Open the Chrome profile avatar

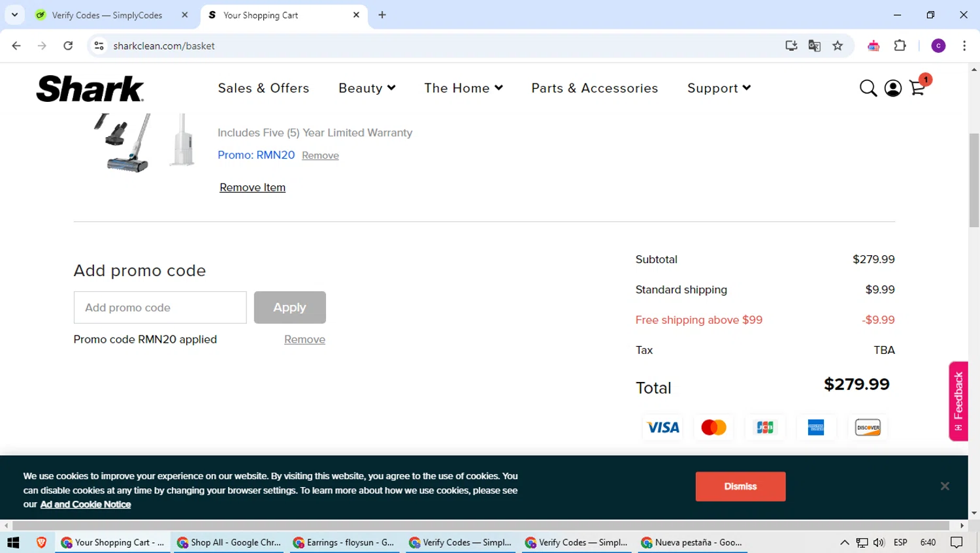point(938,46)
